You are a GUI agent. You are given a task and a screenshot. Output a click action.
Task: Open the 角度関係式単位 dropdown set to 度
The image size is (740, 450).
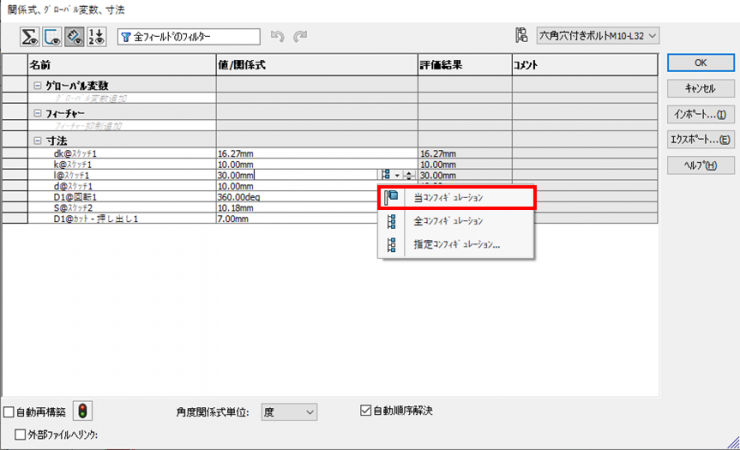(x=288, y=411)
